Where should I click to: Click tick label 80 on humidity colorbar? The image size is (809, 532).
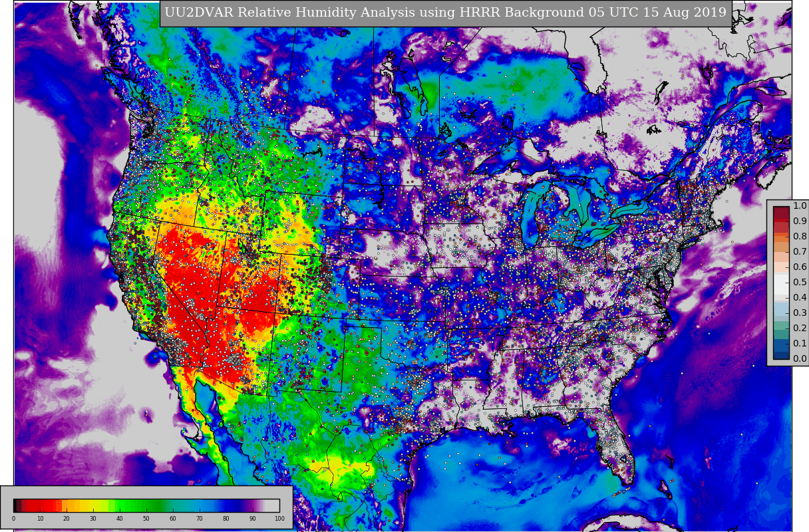click(226, 519)
